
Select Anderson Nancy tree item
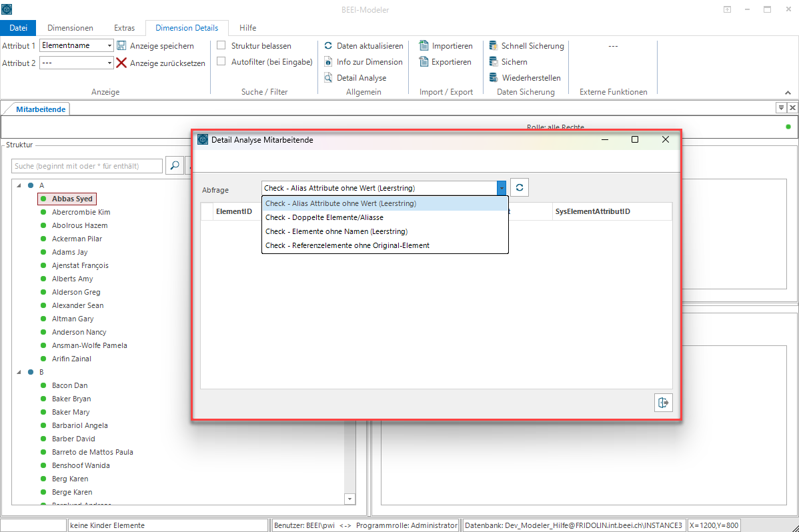point(79,332)
